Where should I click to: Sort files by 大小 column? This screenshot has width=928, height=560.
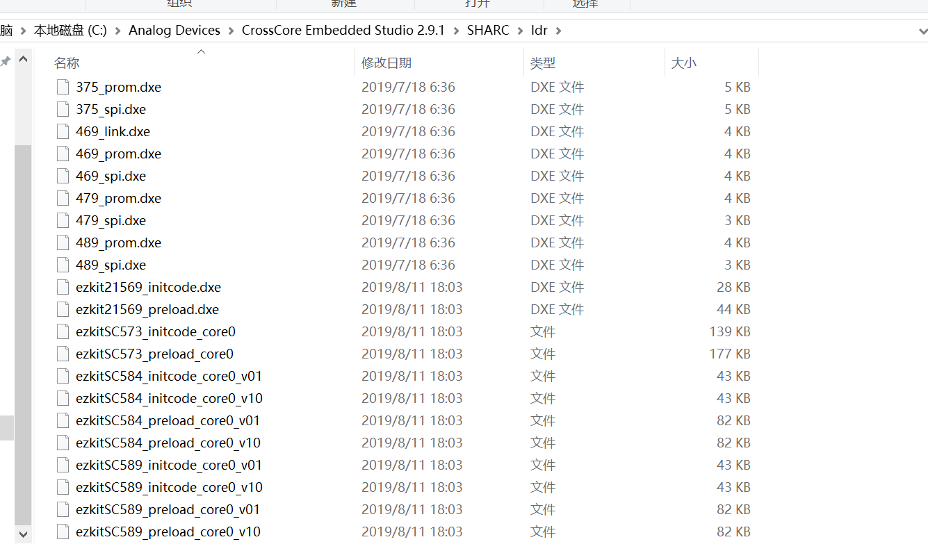(683, 63)
